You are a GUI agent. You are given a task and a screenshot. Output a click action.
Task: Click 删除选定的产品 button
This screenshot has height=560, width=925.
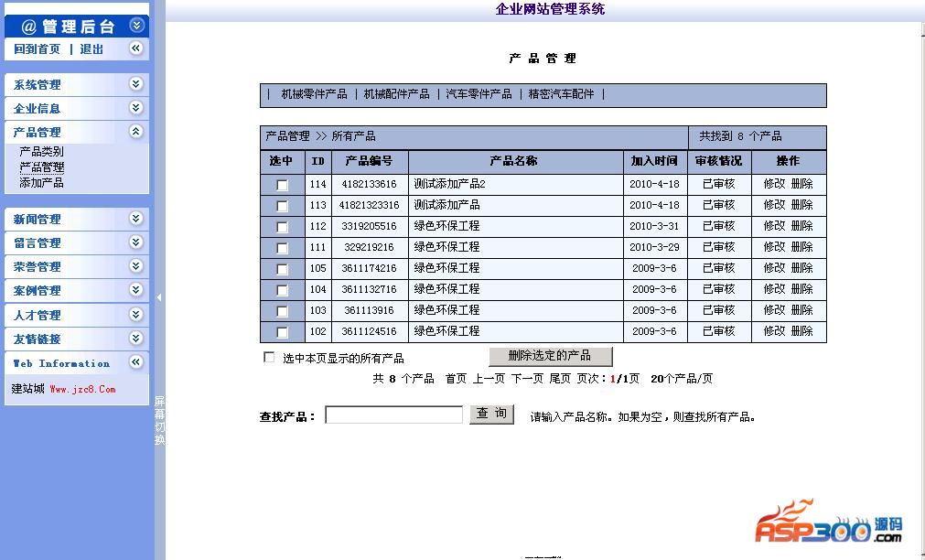(551, 356)
